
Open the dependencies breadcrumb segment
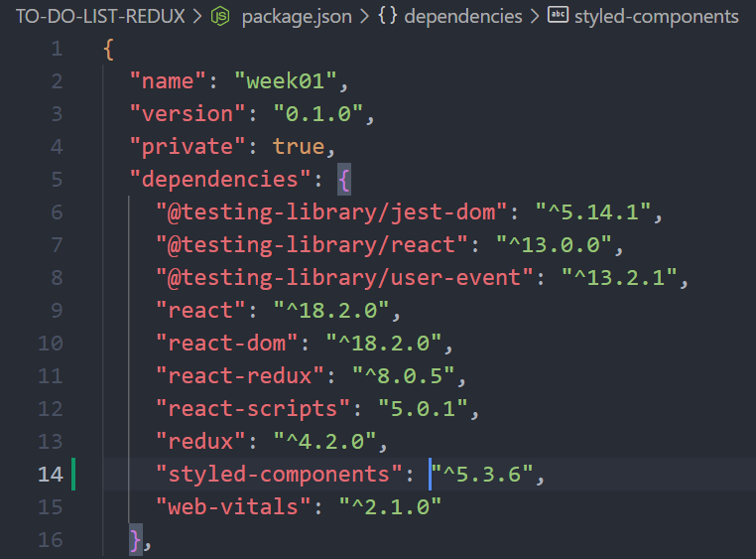[463, 17]
